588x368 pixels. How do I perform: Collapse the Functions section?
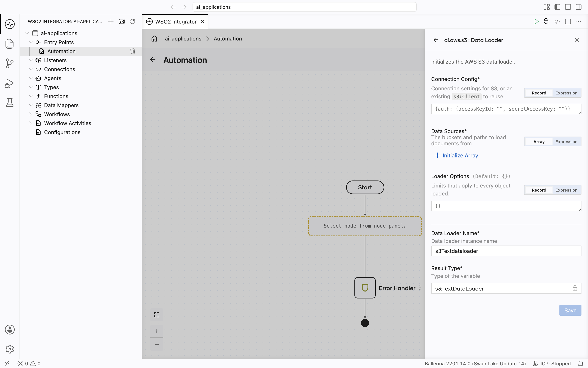(31, 96)
